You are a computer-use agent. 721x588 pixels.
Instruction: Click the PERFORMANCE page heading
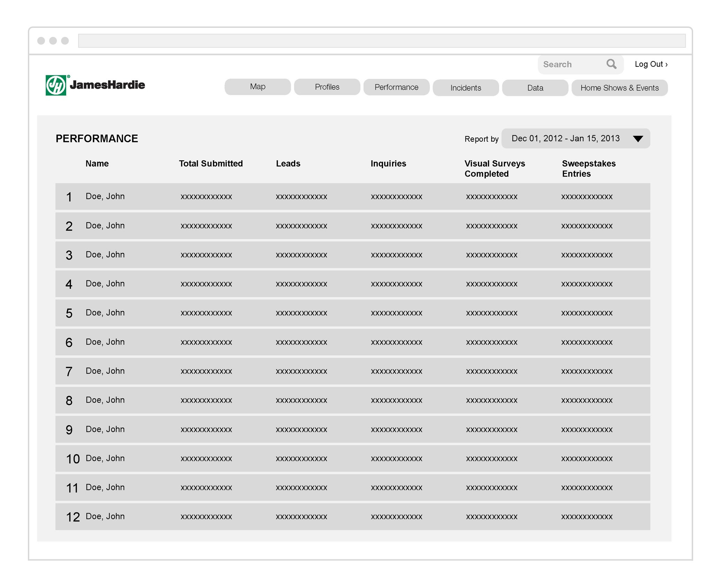97,139
